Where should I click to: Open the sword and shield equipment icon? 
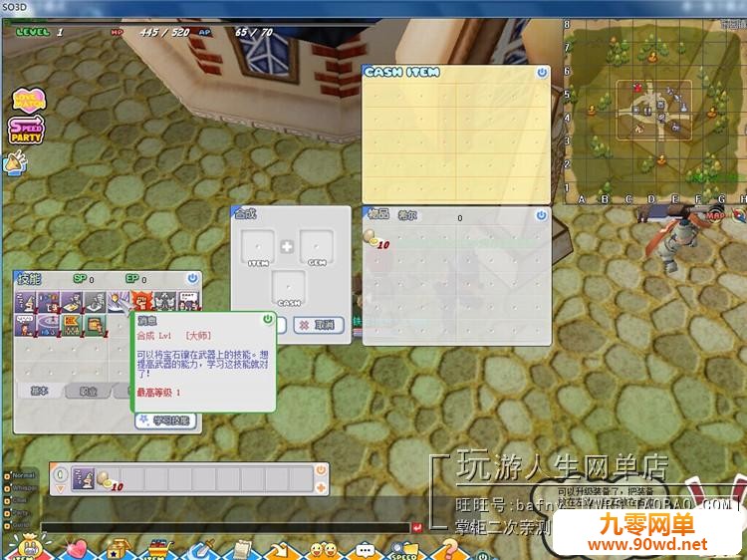click(200, 549)
